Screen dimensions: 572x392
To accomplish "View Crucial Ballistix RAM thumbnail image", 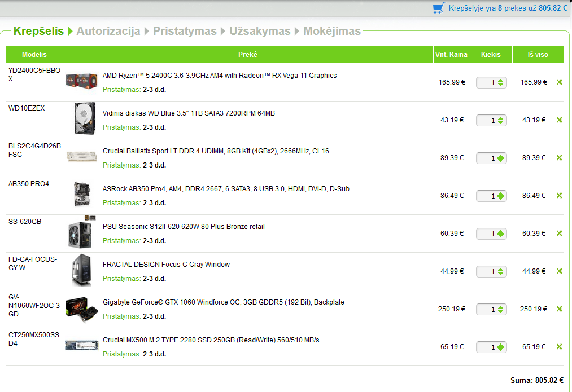I will [x=82, y=157].
